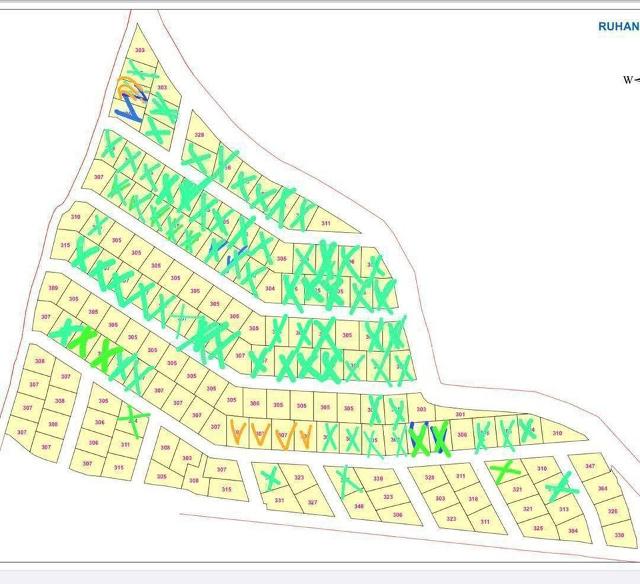Select plot 328 at top of second block
The width and height of the screenshot is (640, 584).
200,134
